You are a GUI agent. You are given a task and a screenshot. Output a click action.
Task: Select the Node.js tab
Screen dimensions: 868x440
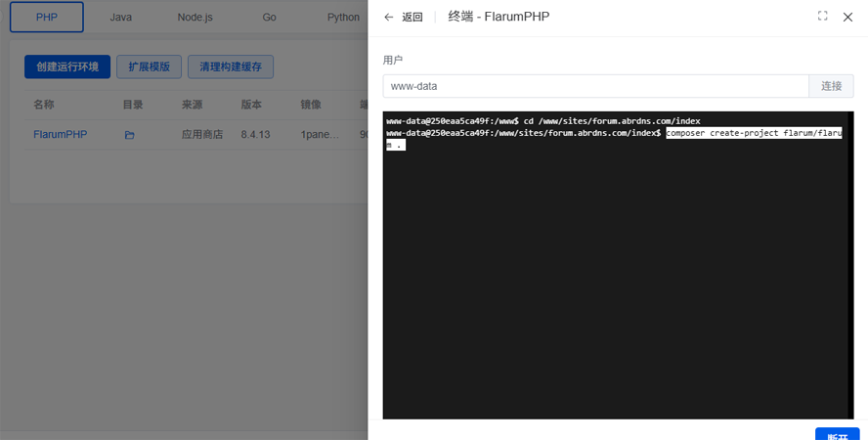click(x=195, y=18)
